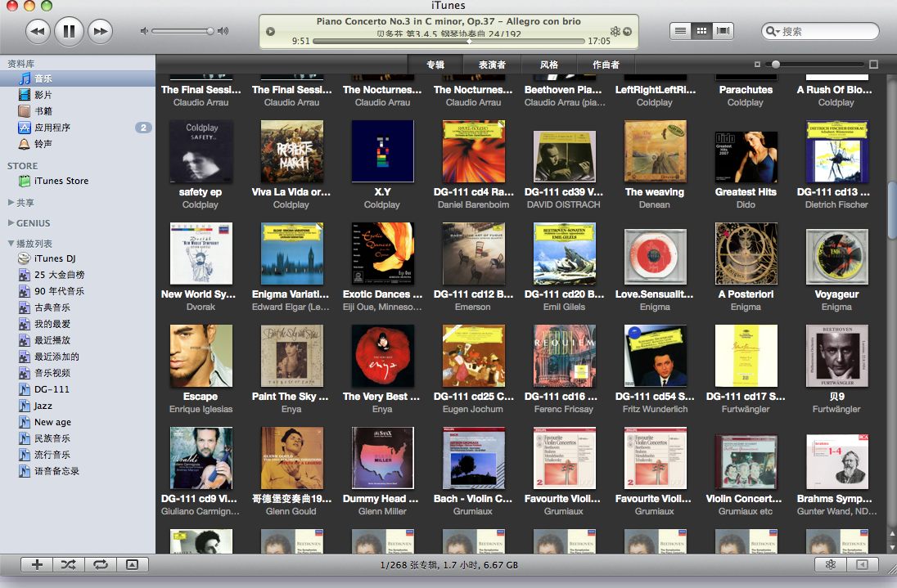Click the volume slider knob
897x588 pixels.
click(210, 31)
